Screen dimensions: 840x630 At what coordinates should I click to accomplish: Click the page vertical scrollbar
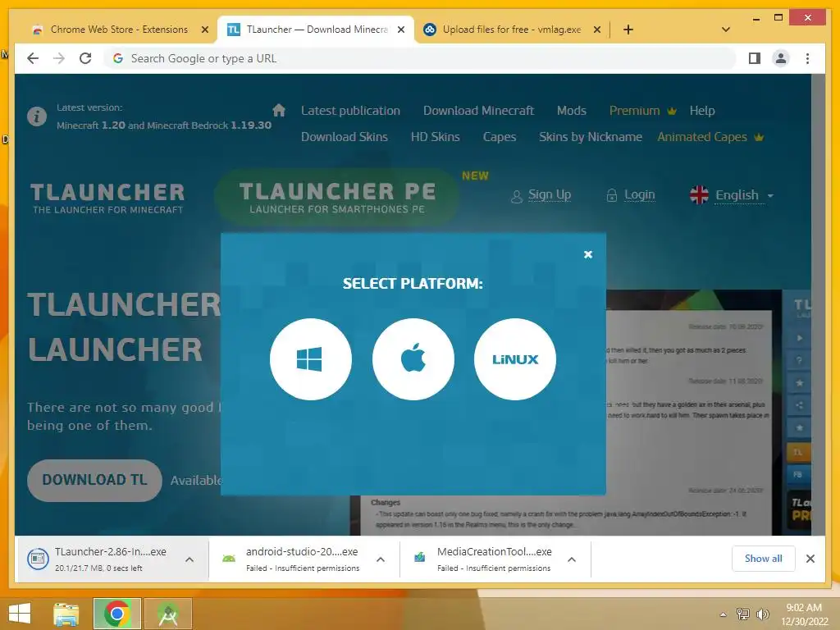818,304
